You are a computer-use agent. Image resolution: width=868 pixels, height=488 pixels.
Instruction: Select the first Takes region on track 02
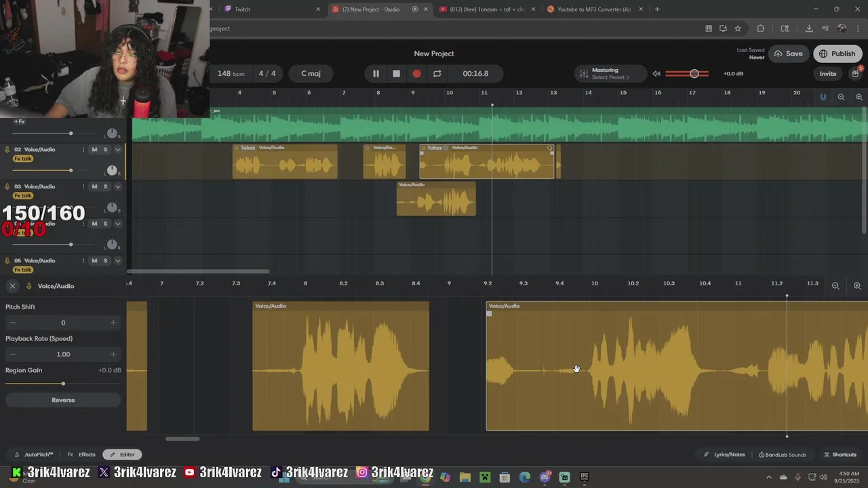(285, 161)
